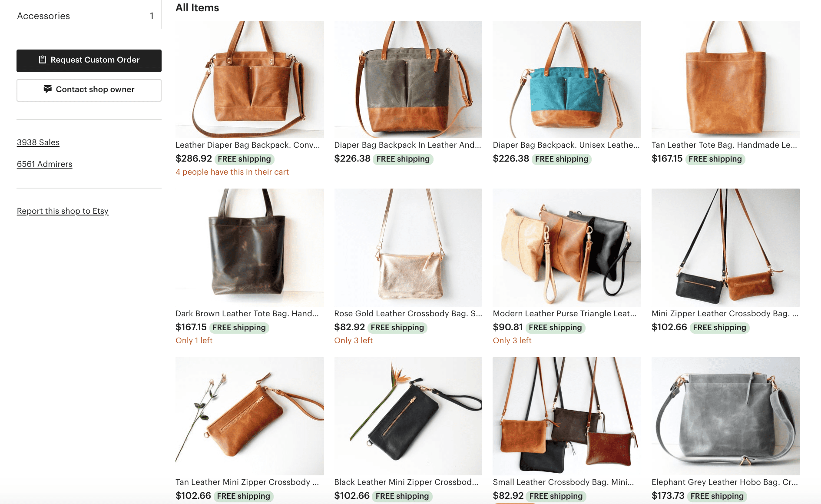Click Contact shop owner button
The width and height of the screenshot is (821, 504).
pos(89,90)
